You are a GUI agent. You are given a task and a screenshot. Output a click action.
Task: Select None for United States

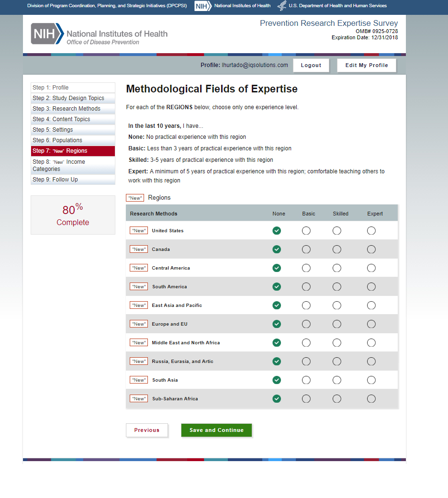[x=277, y=231]
